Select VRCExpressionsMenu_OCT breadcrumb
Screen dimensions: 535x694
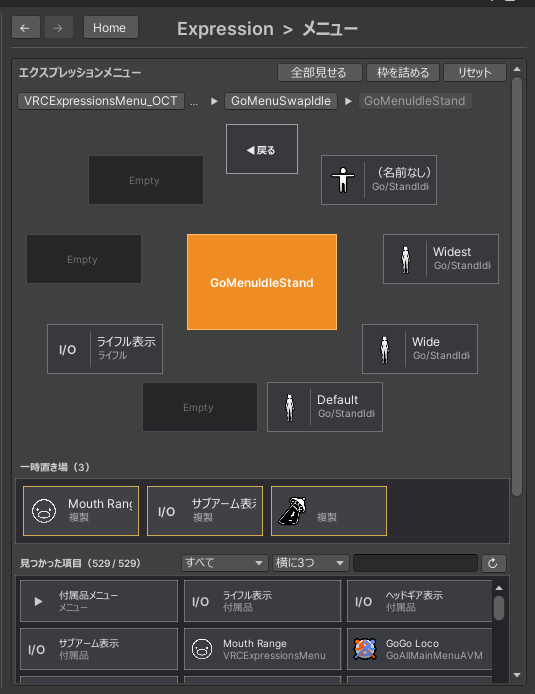click(x=101, y=101)
